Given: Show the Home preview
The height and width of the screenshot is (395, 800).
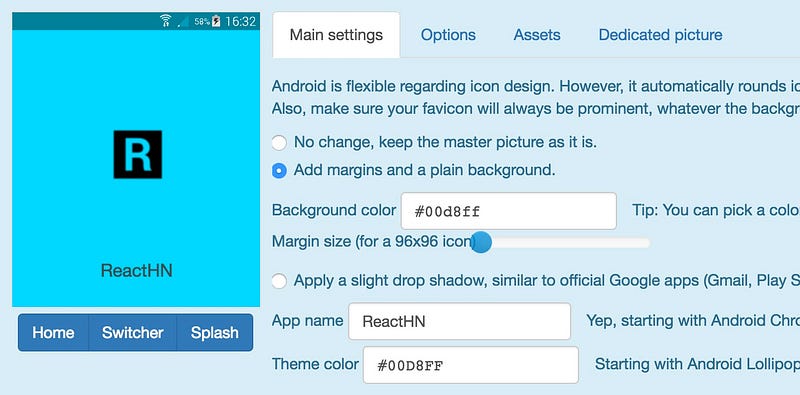Looking at the screenshot, I should pyautogui.click(x=53, y=333).
